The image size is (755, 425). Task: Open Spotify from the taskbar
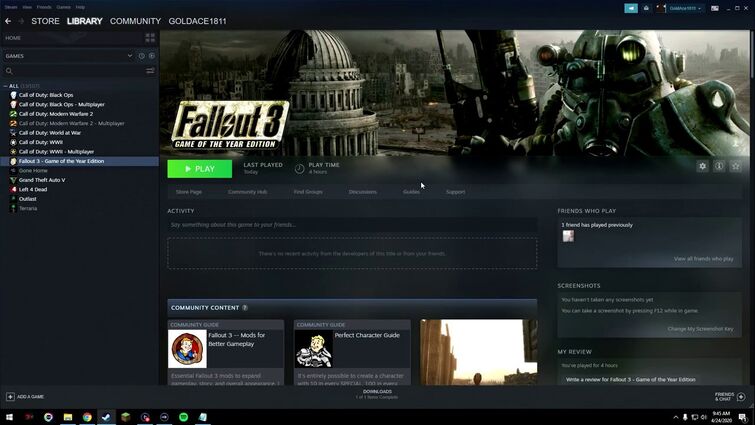tap(183, 417)
